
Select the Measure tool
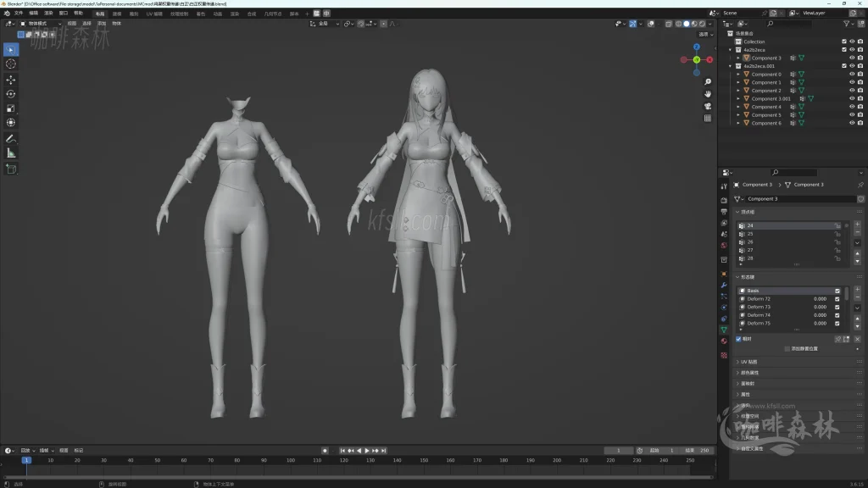(10, 153)
